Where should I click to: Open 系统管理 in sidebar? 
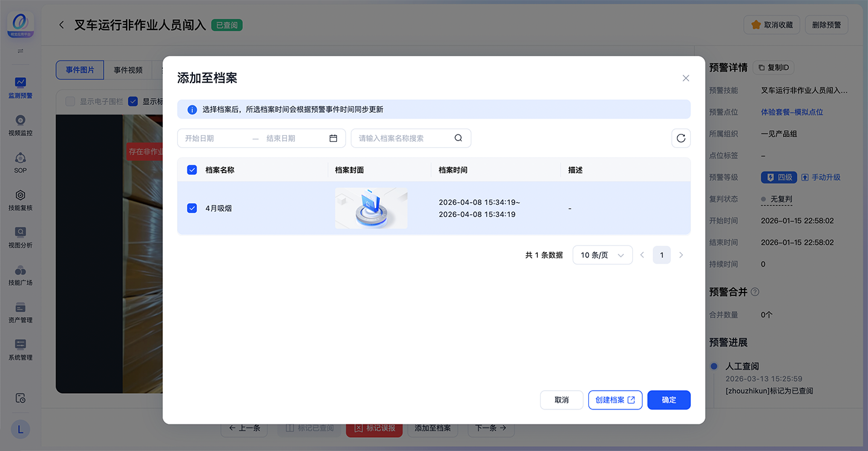coord(20,350)
